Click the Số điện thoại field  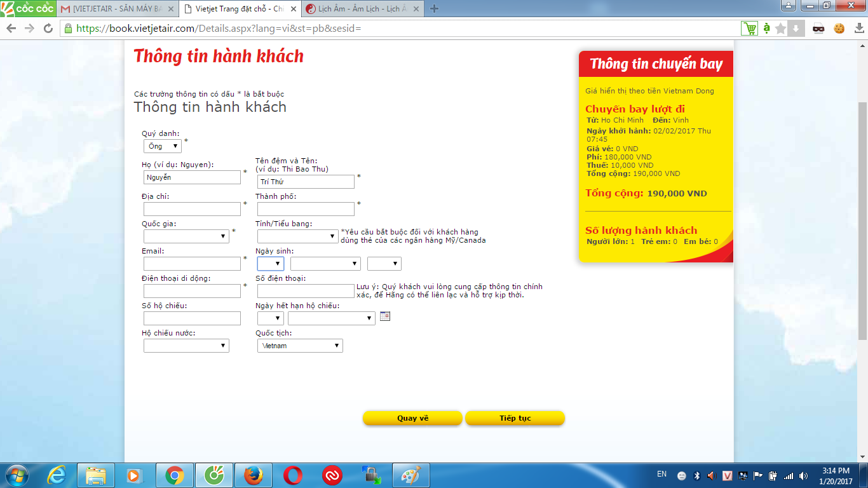(x=306, y=291)
